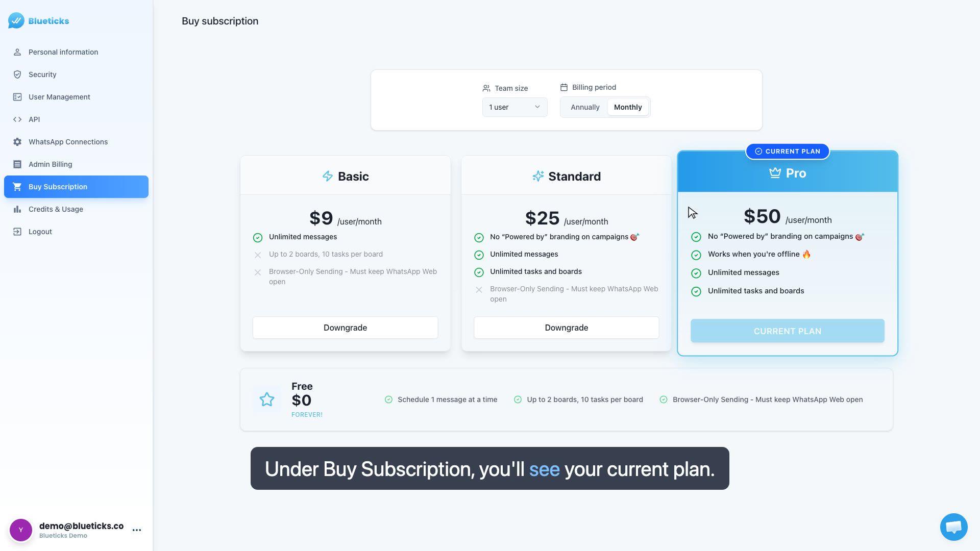Click the Standard plan sparkle icon
The image size is (980, 551).
(538, 176)
